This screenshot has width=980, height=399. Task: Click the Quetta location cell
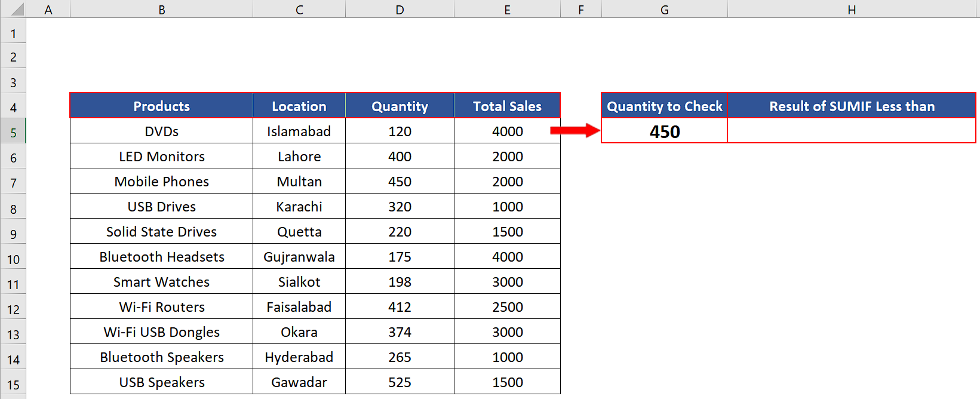point(299,231)
